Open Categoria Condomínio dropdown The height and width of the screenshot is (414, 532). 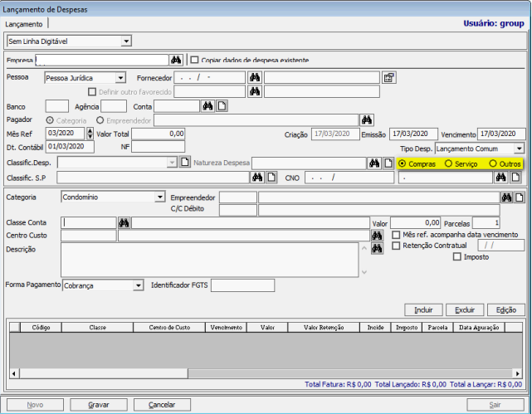click(159, 197)
